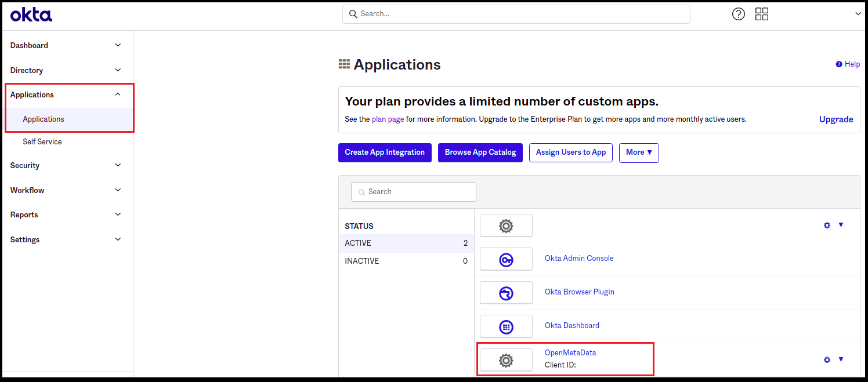Click the settings gear on the OpenMetaData row

pos(826,359)
